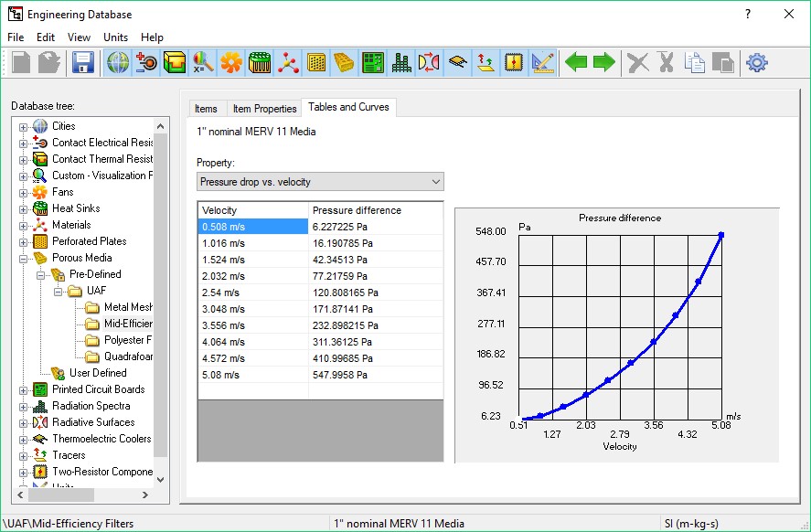Open the View menu
Viewport: 811px width, 532px height.
pos(79,37)
